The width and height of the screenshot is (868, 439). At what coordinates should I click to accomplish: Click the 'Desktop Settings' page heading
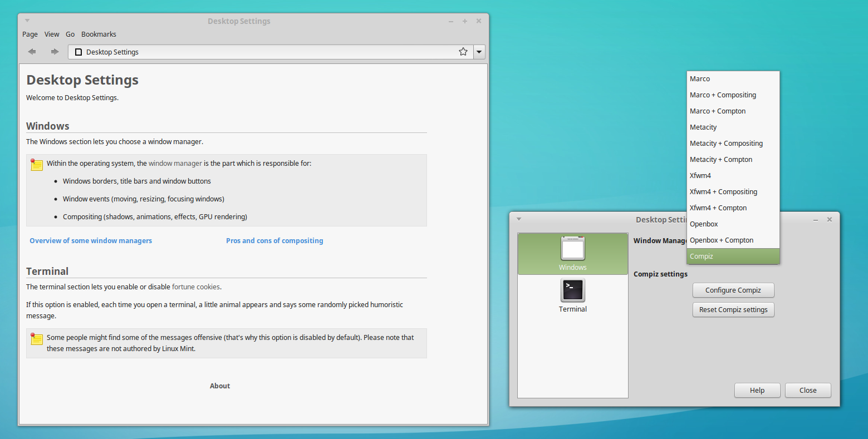click(82, 80)
